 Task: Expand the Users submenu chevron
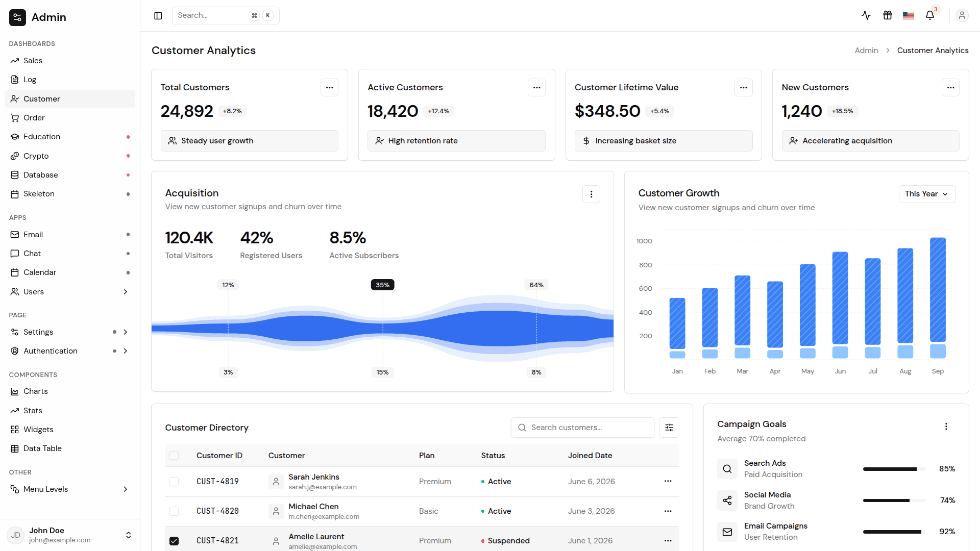[126, 292]
